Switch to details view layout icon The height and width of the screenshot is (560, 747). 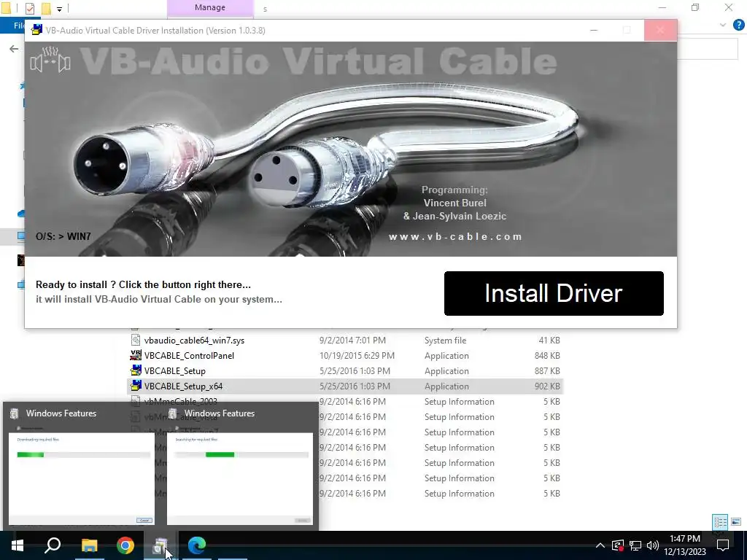point(720,522)
